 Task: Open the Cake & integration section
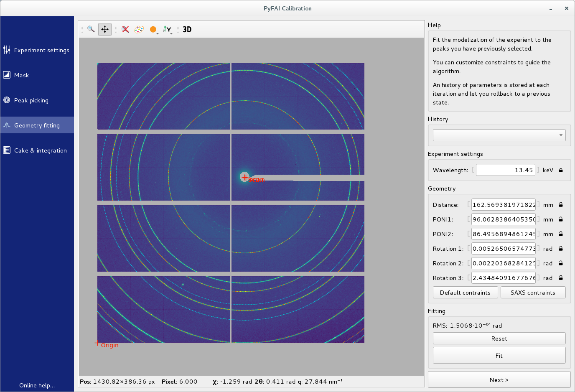tap(7, 150)
